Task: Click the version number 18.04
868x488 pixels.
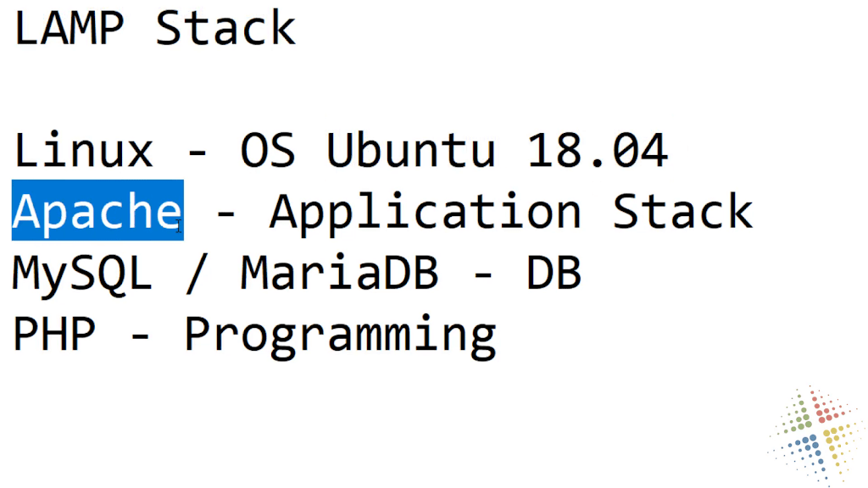Action: pyautogui.click(x=598, y=151)
